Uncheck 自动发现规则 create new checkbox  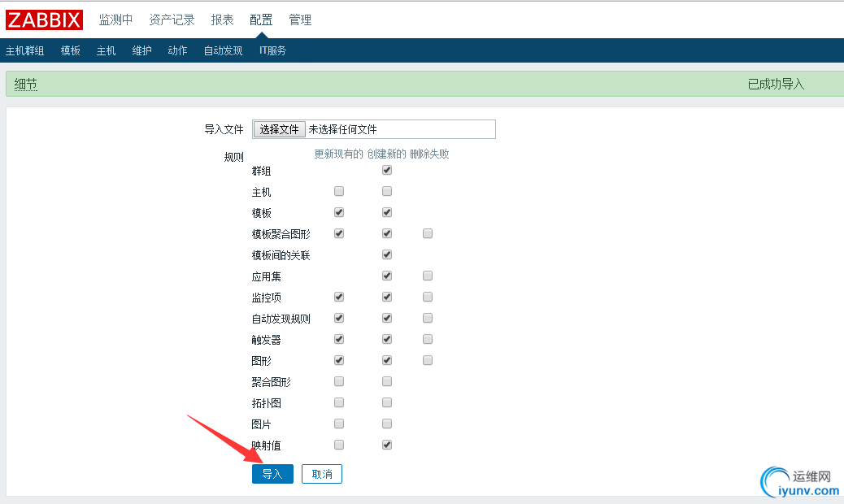point(387,318)
